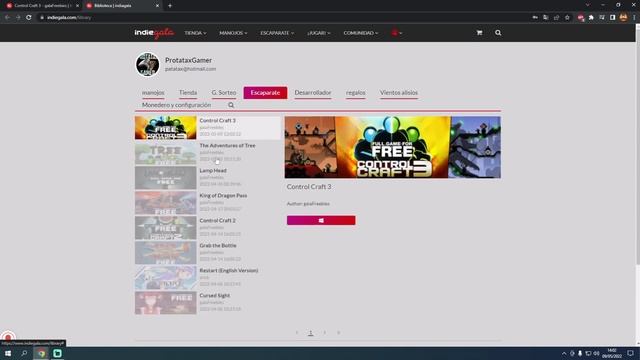This screenshot has height=360, width=640.
Task: Click the King of Dragon Pass thumbnail
Action: click(166, 203)
